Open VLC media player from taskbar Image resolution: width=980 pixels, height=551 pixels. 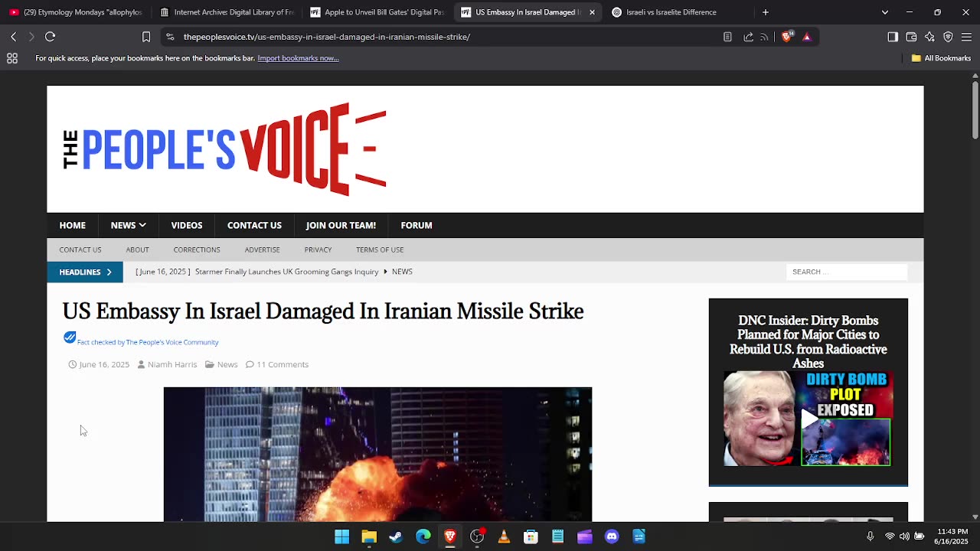coord(504,536)
